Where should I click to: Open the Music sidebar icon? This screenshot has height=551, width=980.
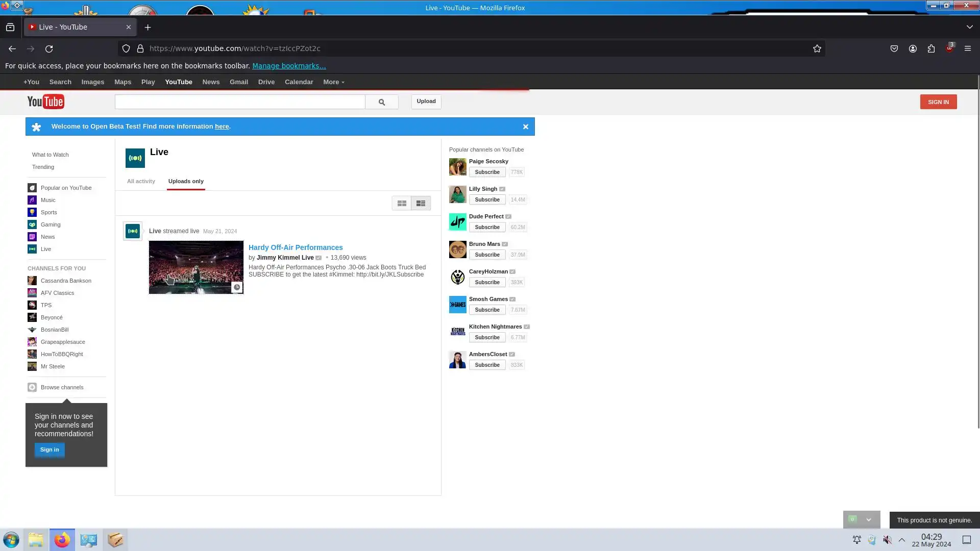32,200
